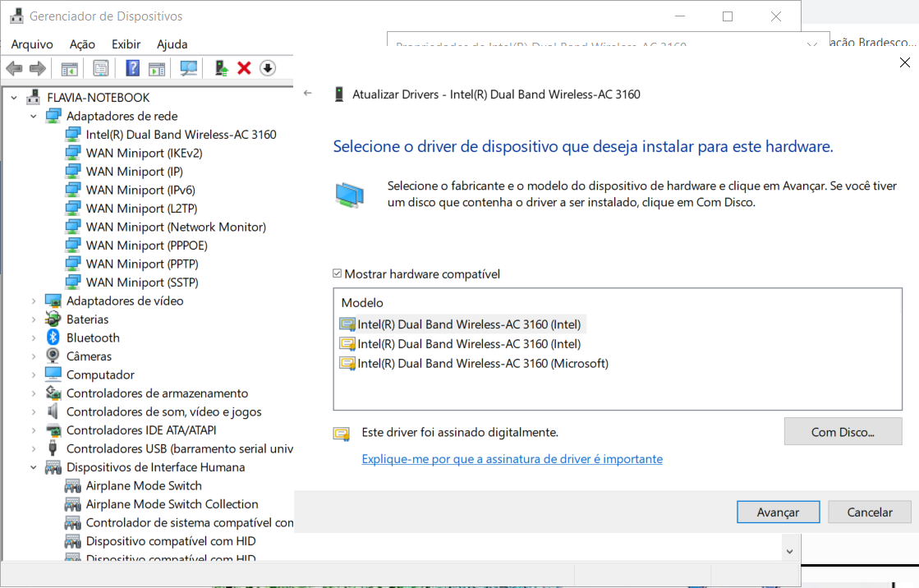The height and width of the screenshot is (588, 919).
Task: Expand the Câmeras branch
Action: (x=34, y=356)
